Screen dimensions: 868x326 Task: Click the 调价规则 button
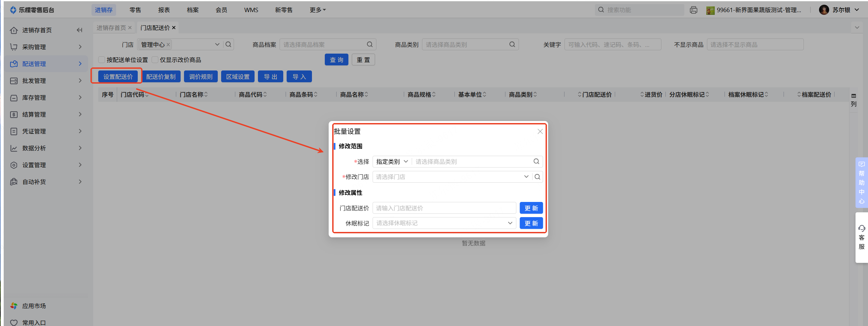(x=201, y=77)
